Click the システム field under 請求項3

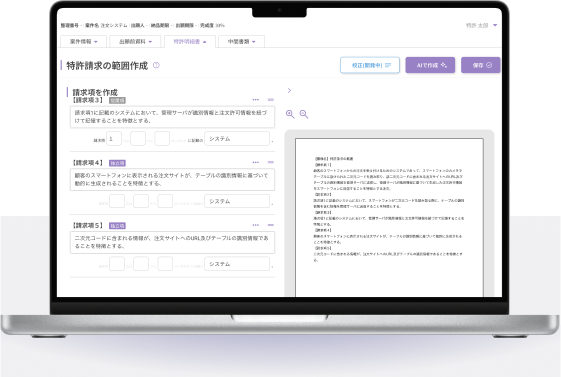point(237,138)
